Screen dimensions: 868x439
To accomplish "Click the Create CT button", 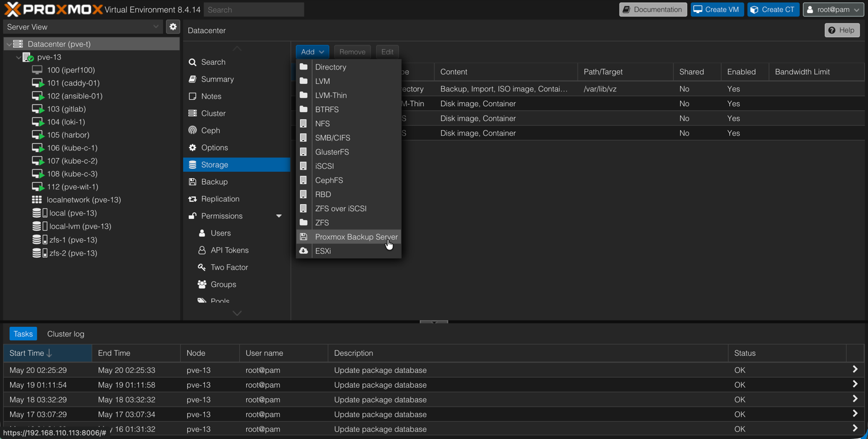I will point(774,9).
